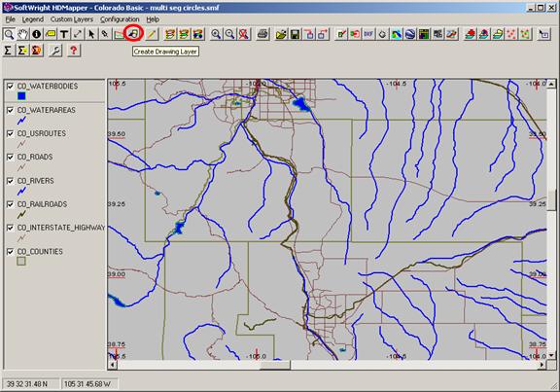Open the wrench settings tool

(x=55, y=51)
